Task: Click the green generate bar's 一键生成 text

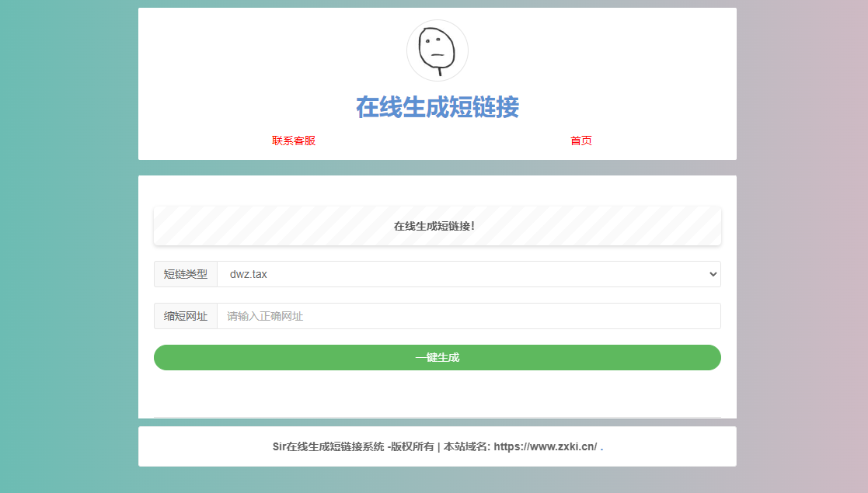Action: (437, 357)
